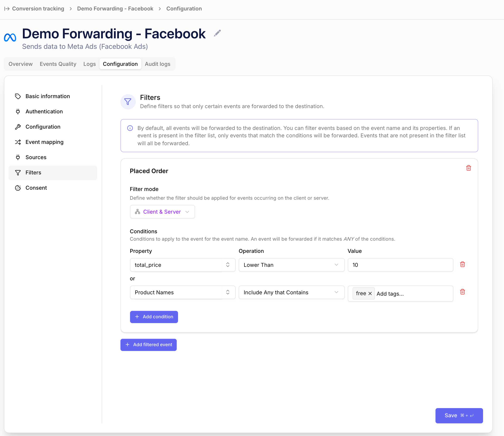Open the Product Names property selector
This screenshot has height=436, width=504.
(183, 292)
